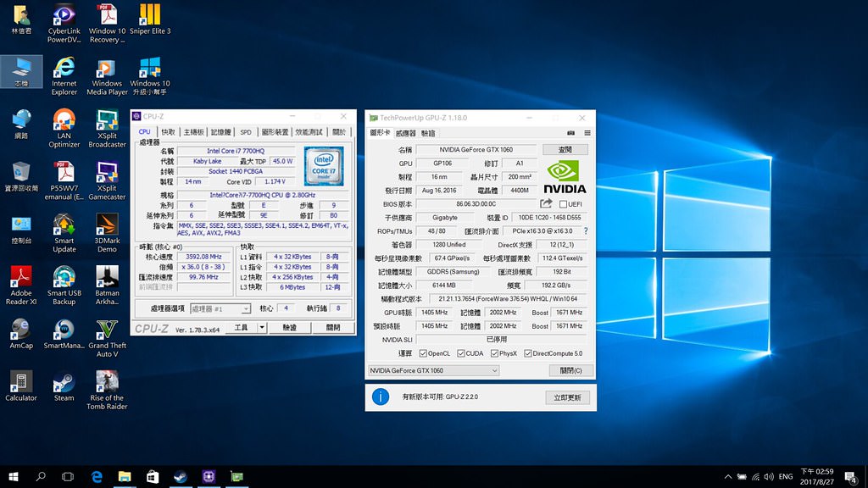
Task: Select the 3DMark Demo desktop icon
Action: pyautogui.click(x=107, y=233)
